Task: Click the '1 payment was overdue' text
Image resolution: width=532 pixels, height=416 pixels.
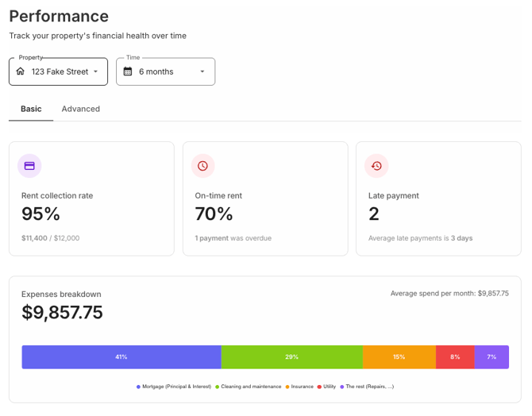Action: tap(233, 238)
